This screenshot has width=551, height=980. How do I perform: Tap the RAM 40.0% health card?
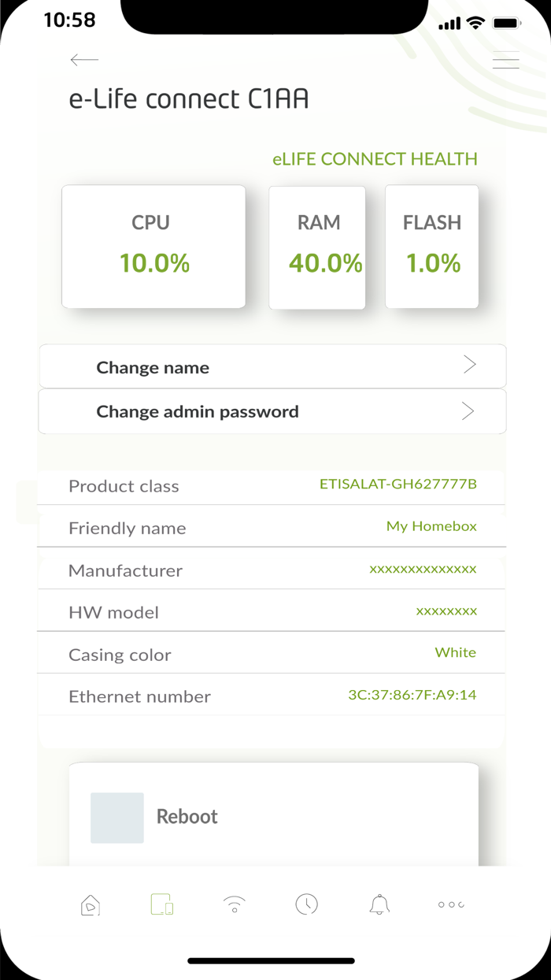pos(317,246)
